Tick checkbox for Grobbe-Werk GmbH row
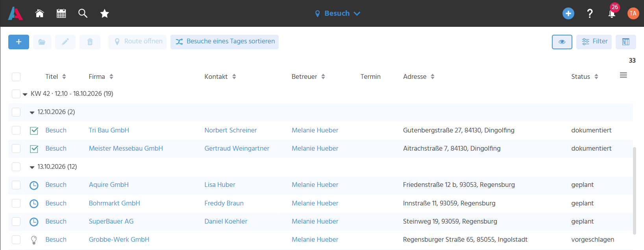644x250 pixels. 16,240
